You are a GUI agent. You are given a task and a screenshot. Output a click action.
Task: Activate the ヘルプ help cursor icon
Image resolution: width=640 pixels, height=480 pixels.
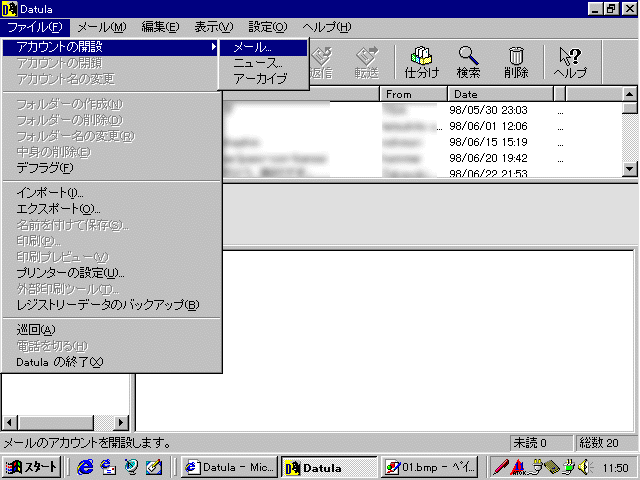click(x=570, y=62)
